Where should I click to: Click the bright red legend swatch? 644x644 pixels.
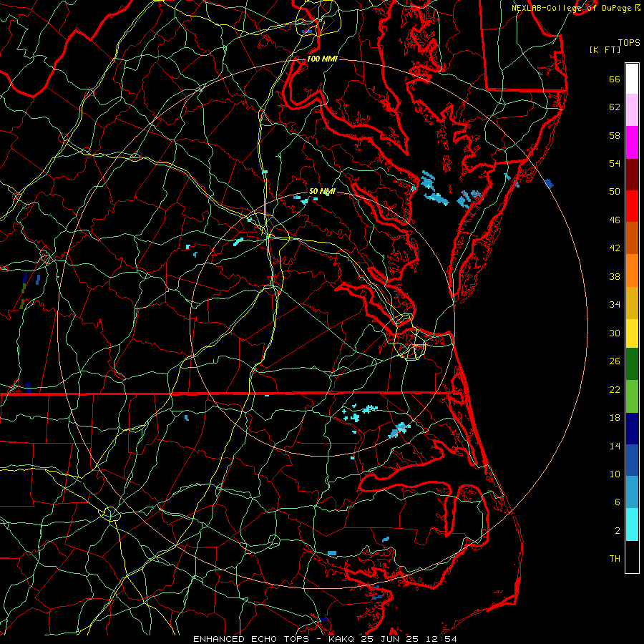(632, 206)
